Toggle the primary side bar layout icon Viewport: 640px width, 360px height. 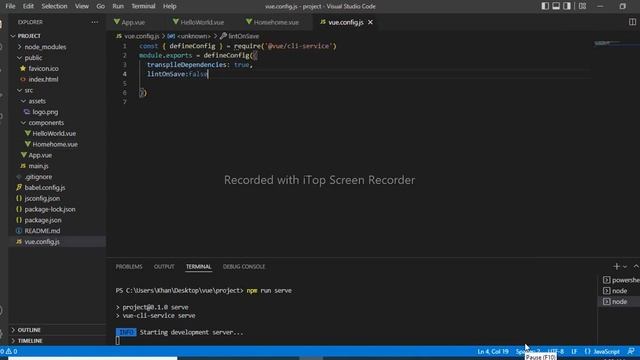pos(545,6)
